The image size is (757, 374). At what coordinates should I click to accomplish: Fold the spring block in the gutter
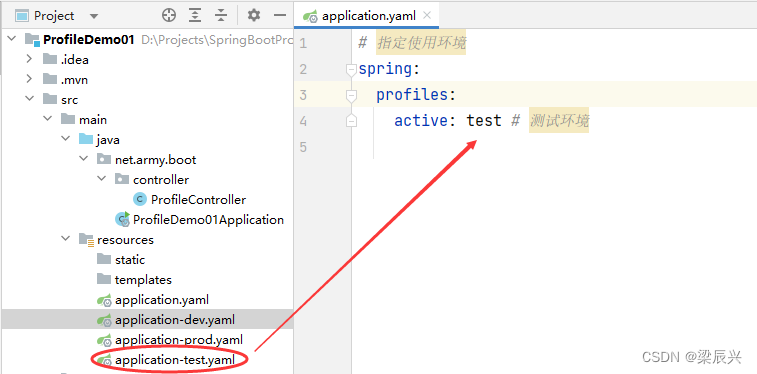tap(351, 70)
